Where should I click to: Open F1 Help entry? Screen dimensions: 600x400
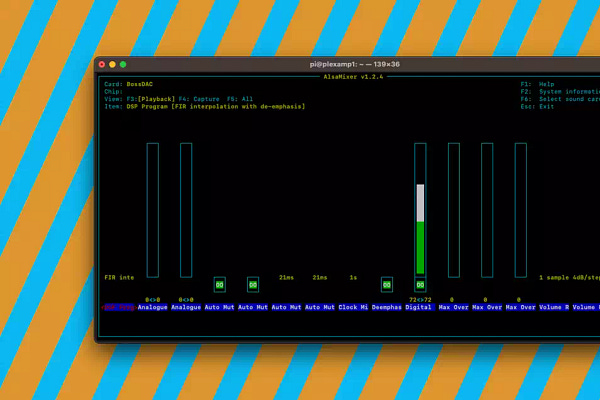(x=537, y=84)
